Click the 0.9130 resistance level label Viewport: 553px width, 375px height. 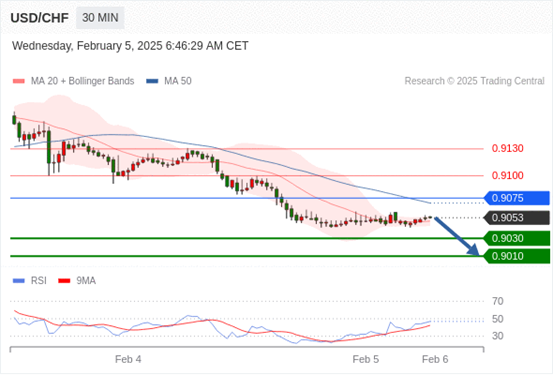pyautogui.click(x=508, y=148)
